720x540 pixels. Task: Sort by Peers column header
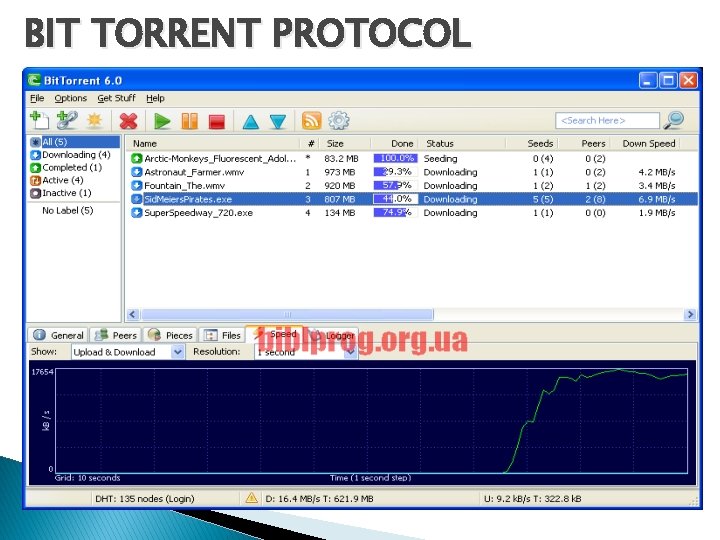coord(585,144)
